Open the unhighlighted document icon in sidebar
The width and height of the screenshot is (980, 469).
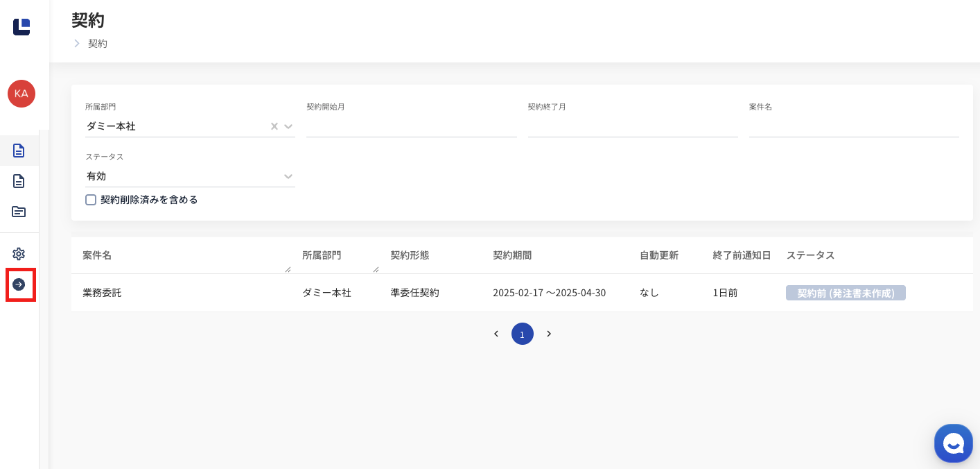click(x=19, y=181)
